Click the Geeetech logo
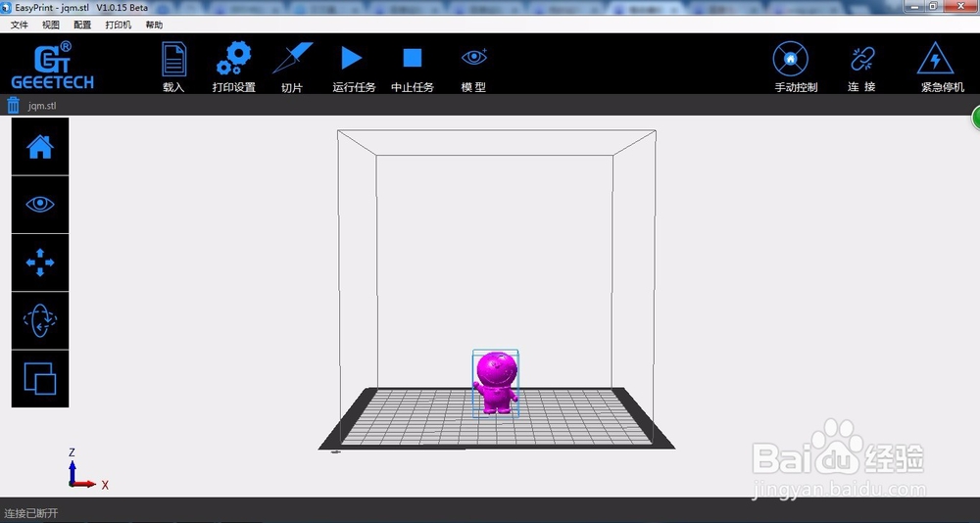Image resolution: width=980 pixels, height=523 pixels. (x=52, y=66)
